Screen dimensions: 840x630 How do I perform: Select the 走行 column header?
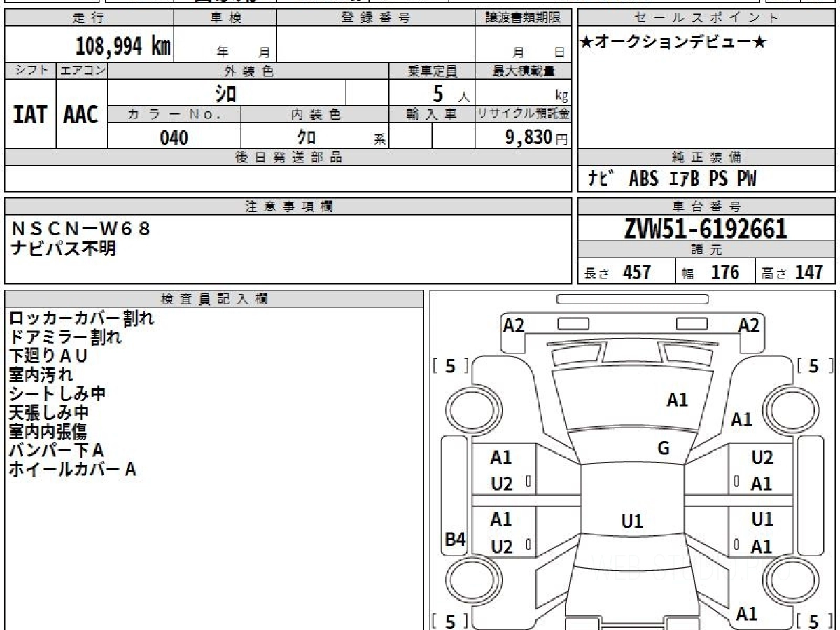pos(88,18)
